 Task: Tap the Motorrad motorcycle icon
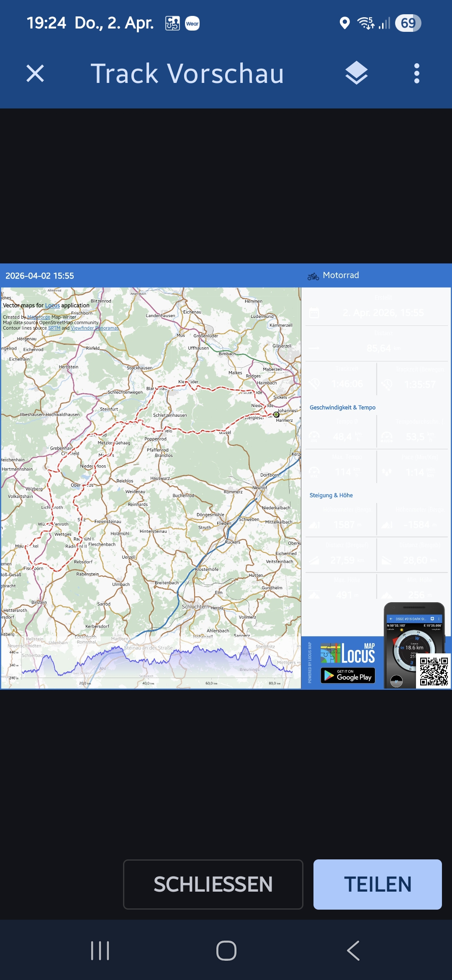point(313,276)
